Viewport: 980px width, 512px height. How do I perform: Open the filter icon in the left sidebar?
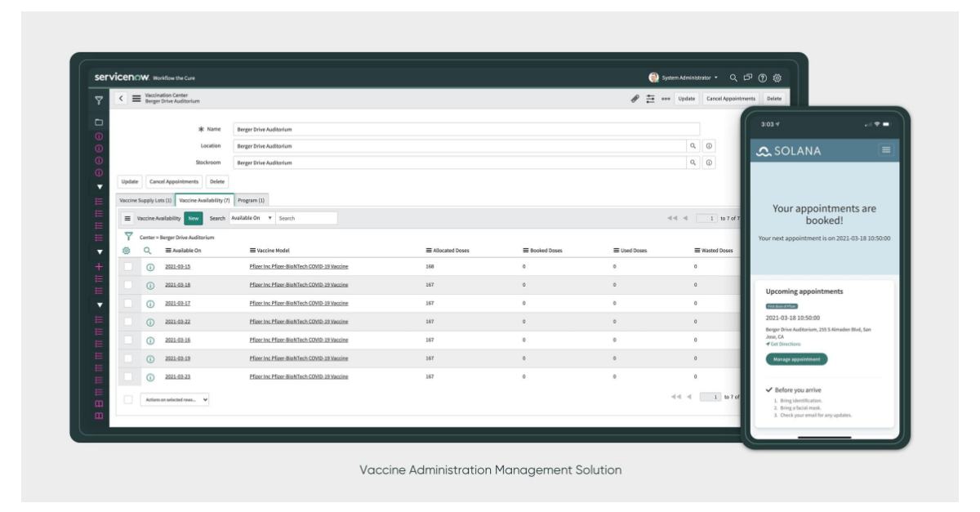(x=100, y=99)
